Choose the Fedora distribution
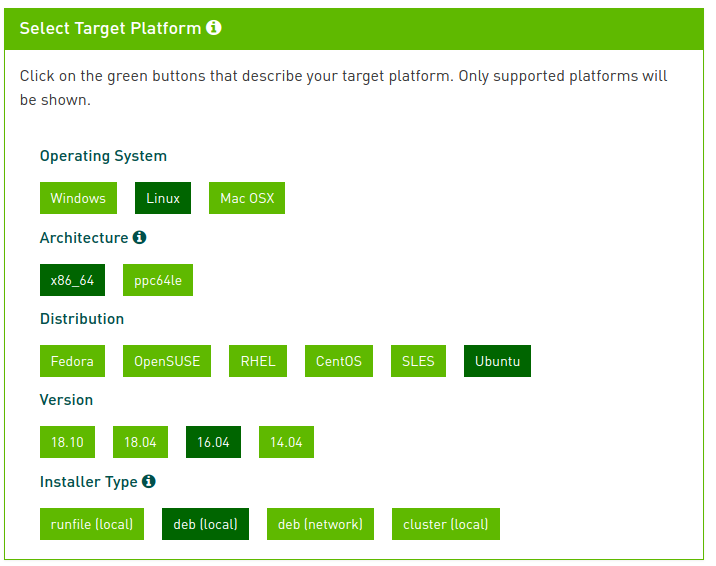Viewport: 716px width, 566px height. tap(72, 361)
